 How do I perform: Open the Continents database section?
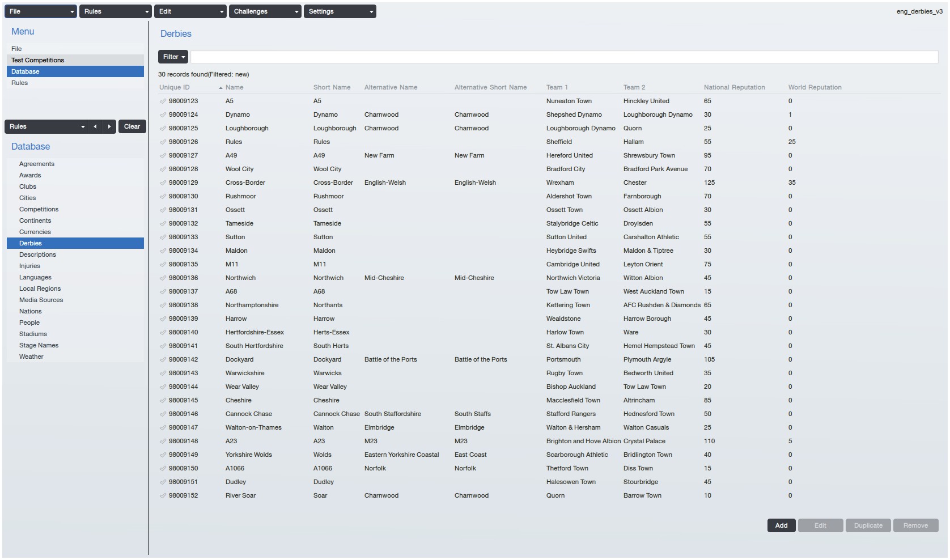point(75,220)
